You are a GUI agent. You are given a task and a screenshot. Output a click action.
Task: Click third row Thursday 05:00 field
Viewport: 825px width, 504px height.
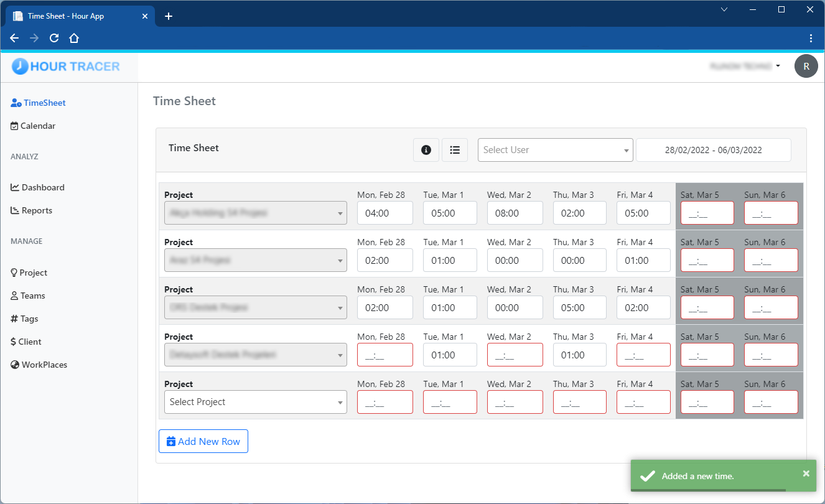[x=580, y=307]
